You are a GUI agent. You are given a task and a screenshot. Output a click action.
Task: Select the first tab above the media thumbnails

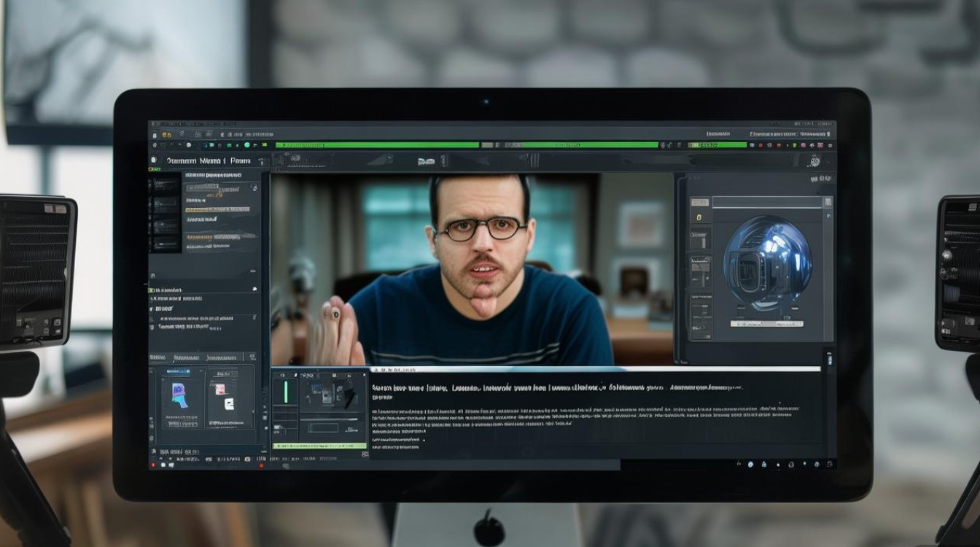click(157, 358)
